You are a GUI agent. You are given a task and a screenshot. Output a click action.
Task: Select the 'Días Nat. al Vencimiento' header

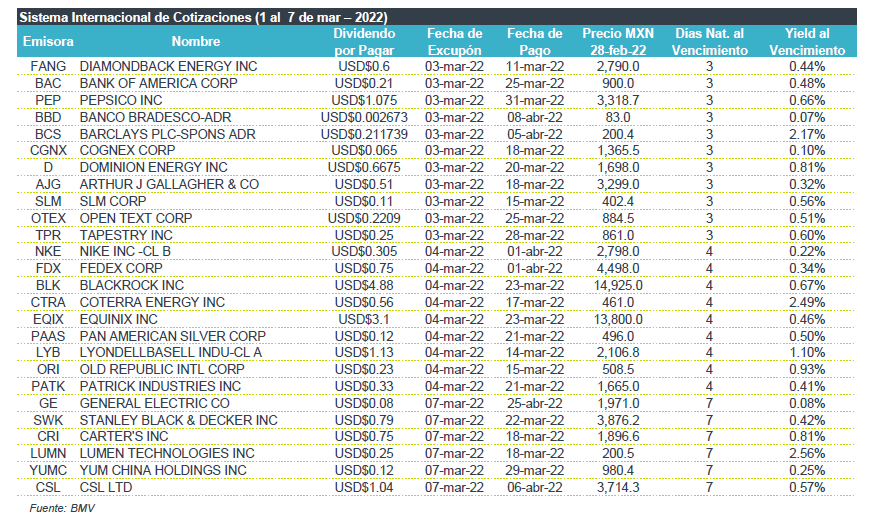coord(709,42)
